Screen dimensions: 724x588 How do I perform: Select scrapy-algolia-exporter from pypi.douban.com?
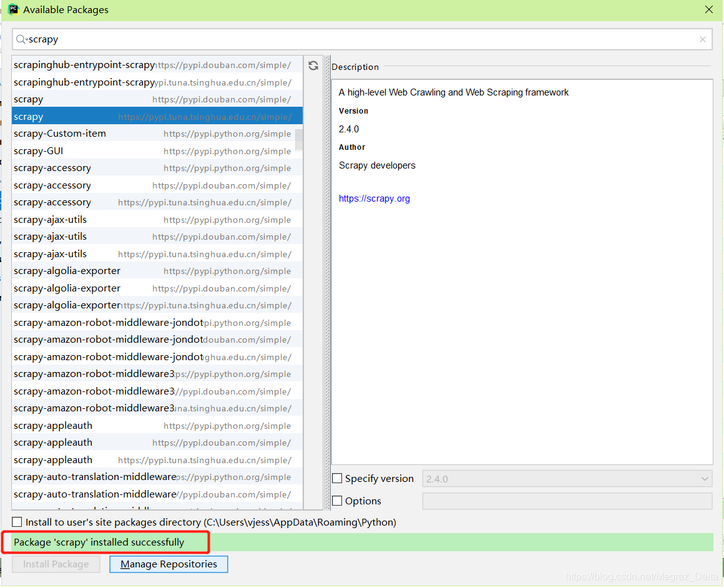[157, 288]
